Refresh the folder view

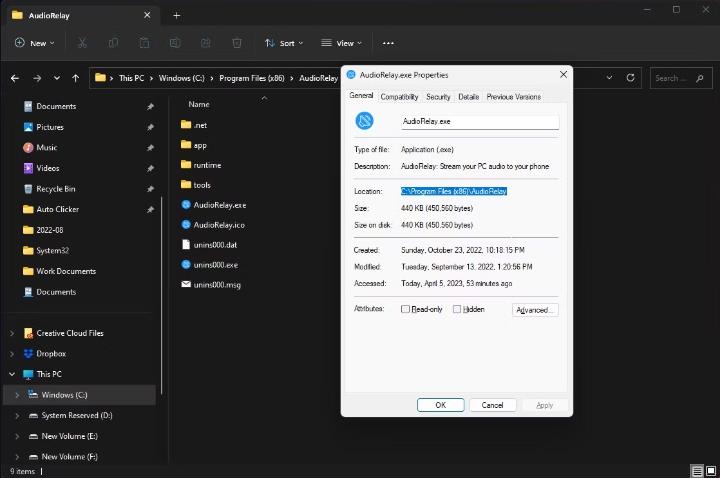(x=630, y=78)
